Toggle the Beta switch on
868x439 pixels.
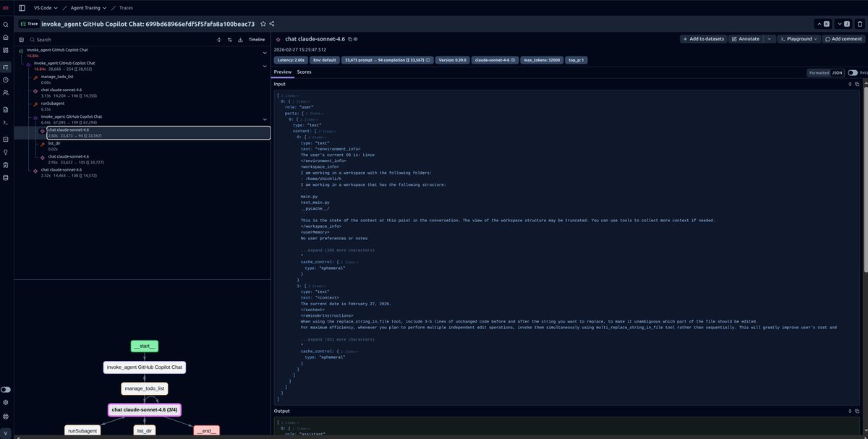tap(853, 72)
